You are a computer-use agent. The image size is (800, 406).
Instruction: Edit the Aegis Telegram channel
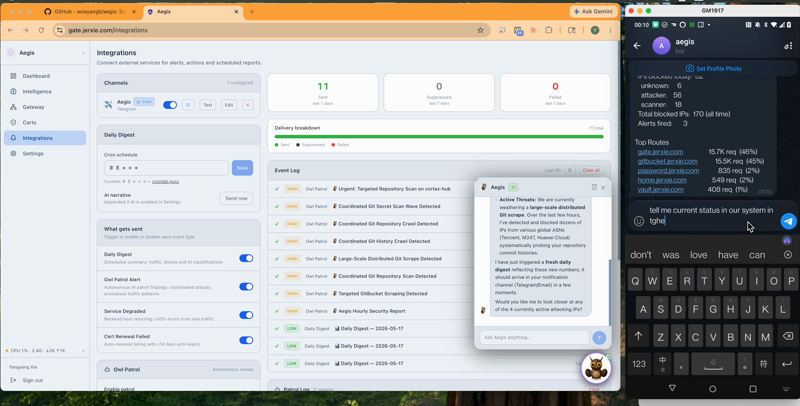(x=229, y=105)
